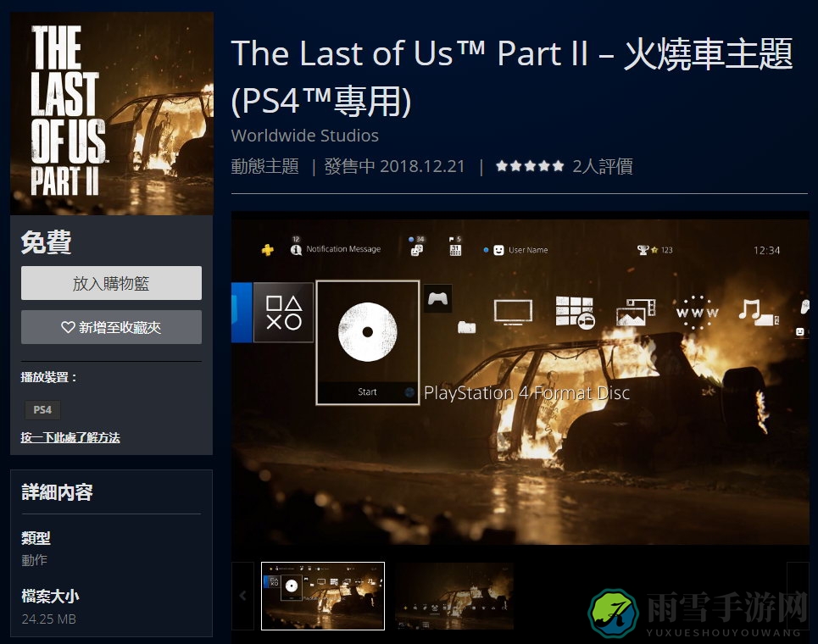Select the music note icon
Viewport: 818px width, 644px height.
tap(759, 312)
